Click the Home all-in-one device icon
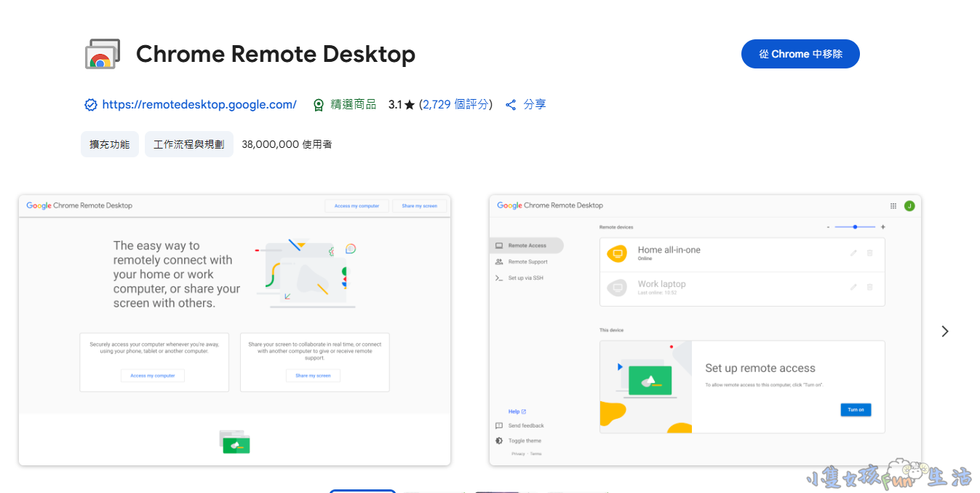Image resolution: width=980 pixels, height=493 pixels. (x=617, y=253)
